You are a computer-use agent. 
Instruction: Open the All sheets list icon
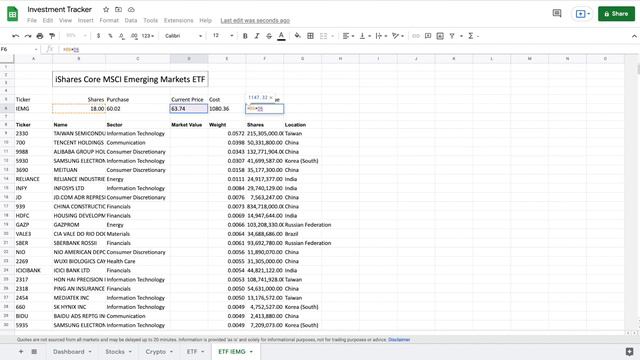34,351
